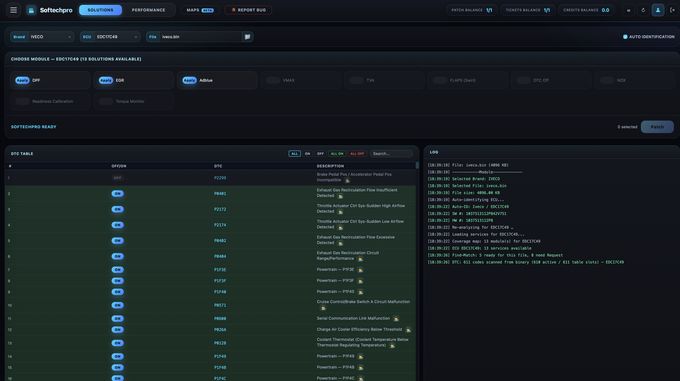
Task: Click icon beside EGR Flow Insufficient description
Action: [x=340, y=196]
